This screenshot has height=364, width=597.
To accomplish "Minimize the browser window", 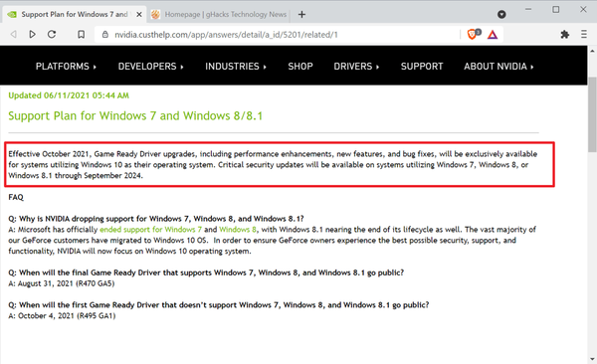I will 528,10.
